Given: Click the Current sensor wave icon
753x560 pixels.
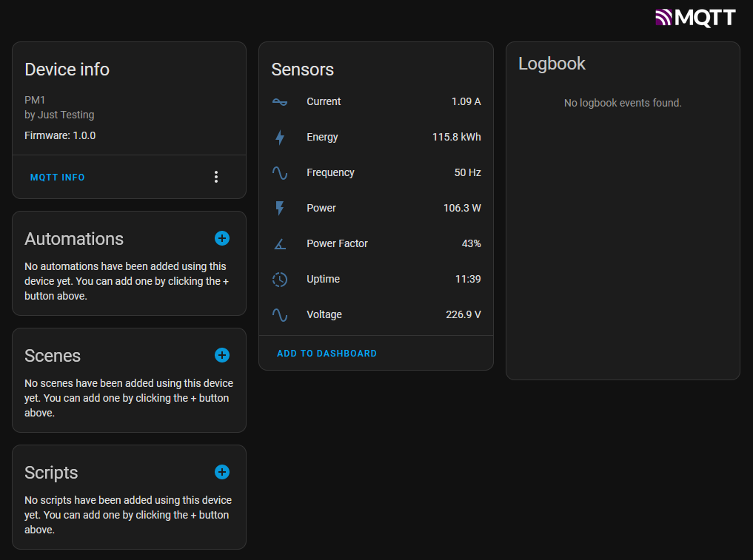Looking at the screenshot, I should coord(280,102).
